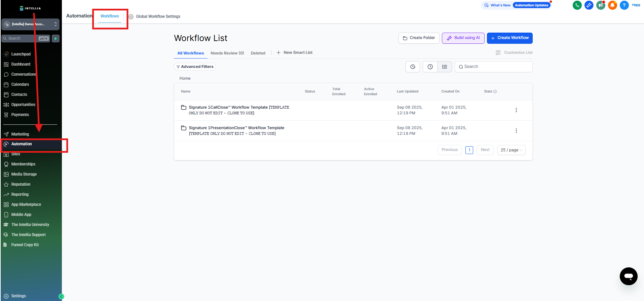Collapse the sidebar with green arrow
644x301 pixels.
[61, 296]
